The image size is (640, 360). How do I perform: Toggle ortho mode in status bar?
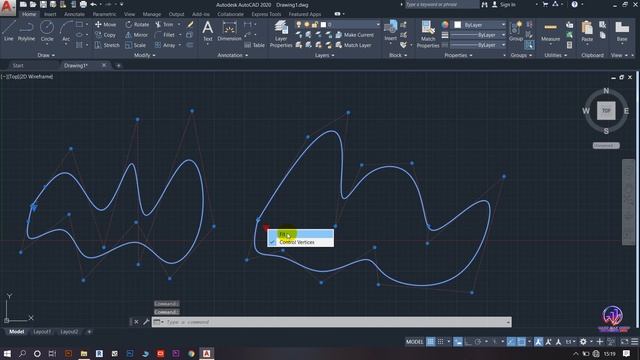click(468, 342)
